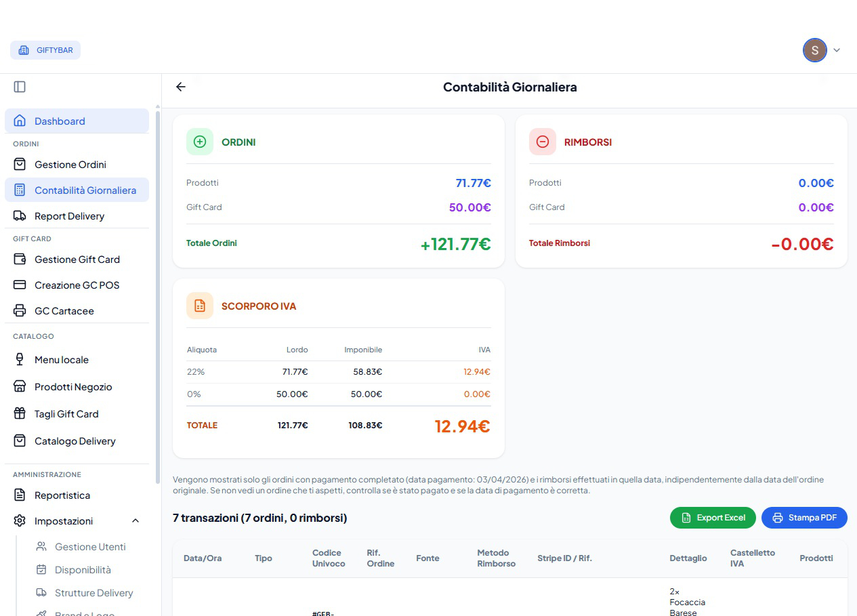Click the back arrow beside Contabilità Giornaliera
Image resolution: width=857 pixels, height=616 pixels.
click(180, 87)
